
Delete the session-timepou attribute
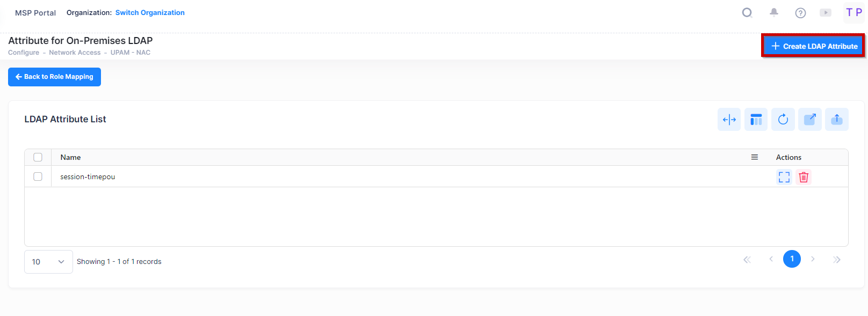tap(803, 177)
